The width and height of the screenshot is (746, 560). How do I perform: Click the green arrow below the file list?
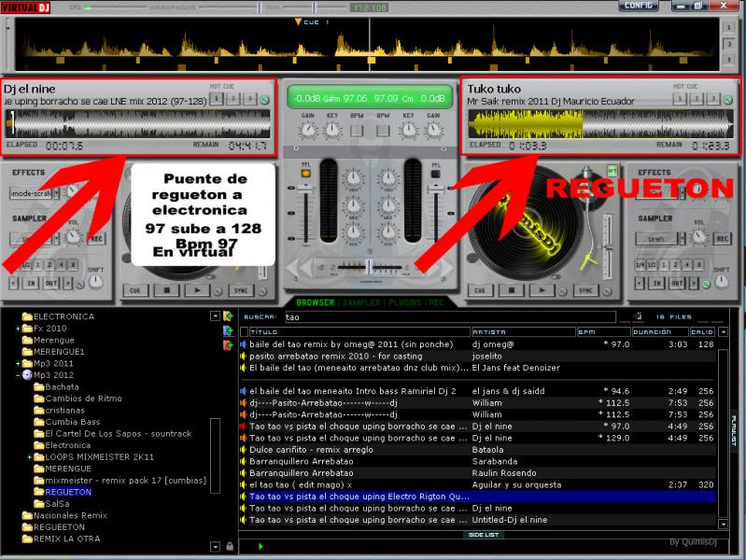[x=260, y=546]
